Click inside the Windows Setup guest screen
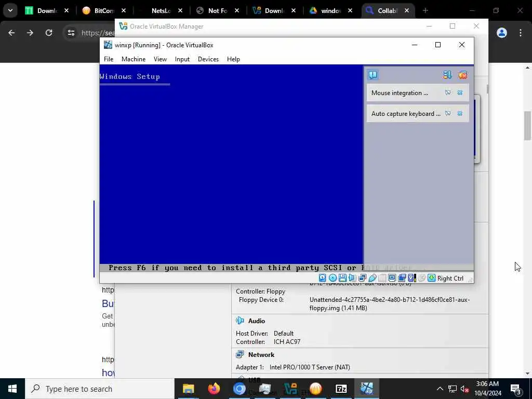 pos(231,168)
